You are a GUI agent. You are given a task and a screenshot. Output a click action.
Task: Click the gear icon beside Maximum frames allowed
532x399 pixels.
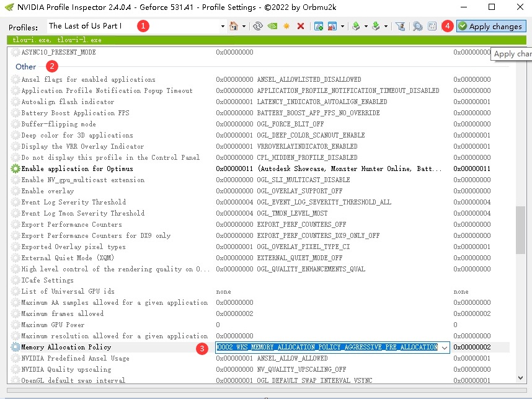[x=16, y=313]
